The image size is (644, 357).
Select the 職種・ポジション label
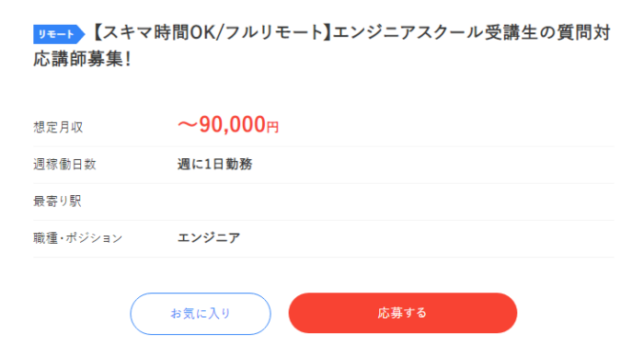pyautogui.click(x=77, y=238)
